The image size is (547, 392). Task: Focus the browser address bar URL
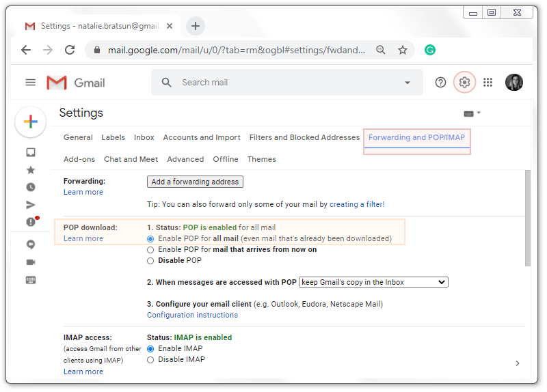point(237,50)
